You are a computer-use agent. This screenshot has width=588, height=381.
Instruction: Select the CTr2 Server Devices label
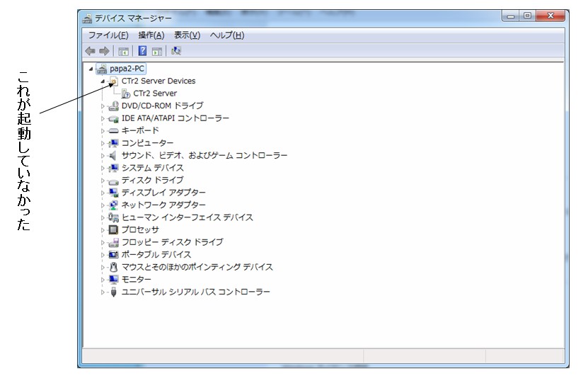tap(158, 81)
